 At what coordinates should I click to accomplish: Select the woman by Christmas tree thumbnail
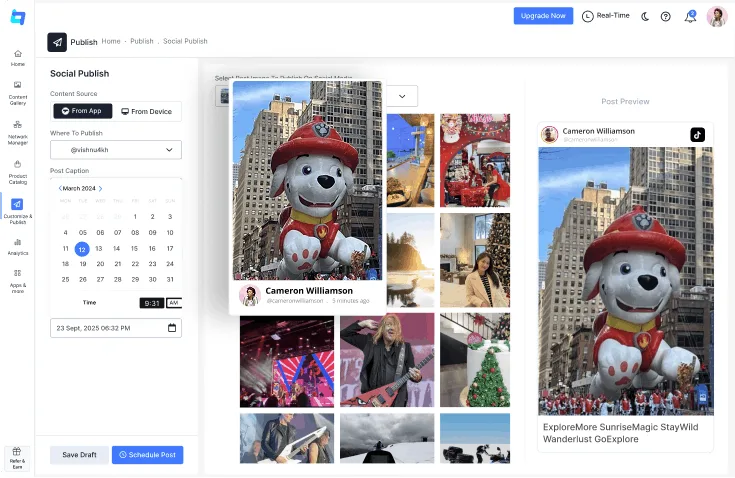(475, 260)
